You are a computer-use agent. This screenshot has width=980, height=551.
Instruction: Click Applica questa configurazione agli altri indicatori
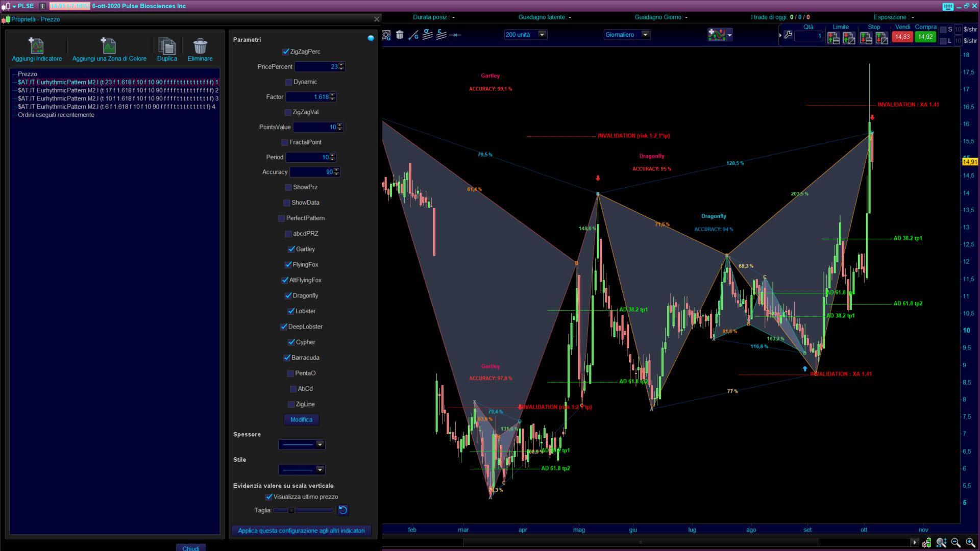[301, 531]
